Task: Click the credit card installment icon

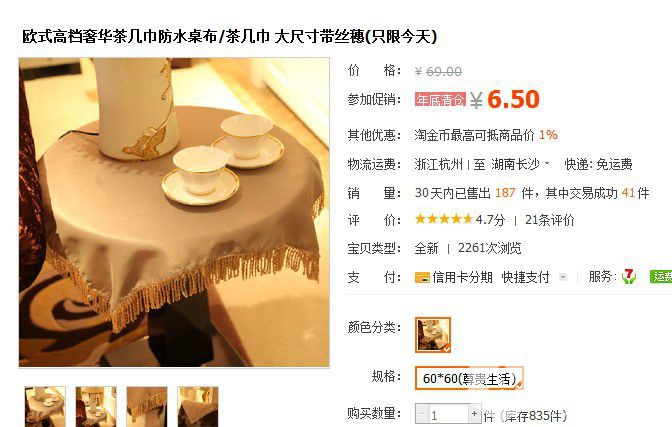Action: tap(422, 278)
